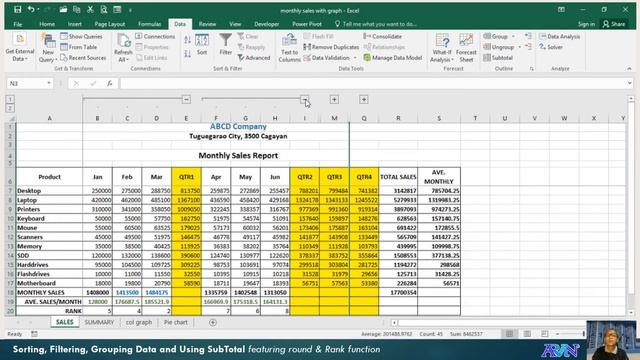Open the Get External Data menu
The image size is (640, 360).
point(19,48)
